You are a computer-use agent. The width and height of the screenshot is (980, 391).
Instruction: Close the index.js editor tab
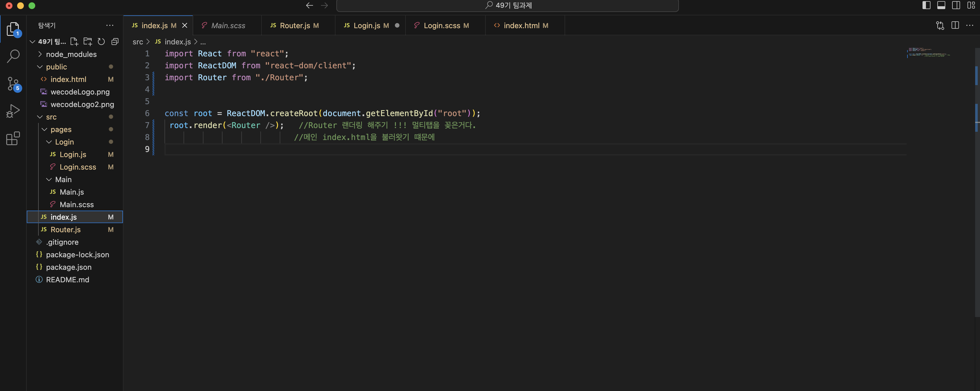[185, 26]
